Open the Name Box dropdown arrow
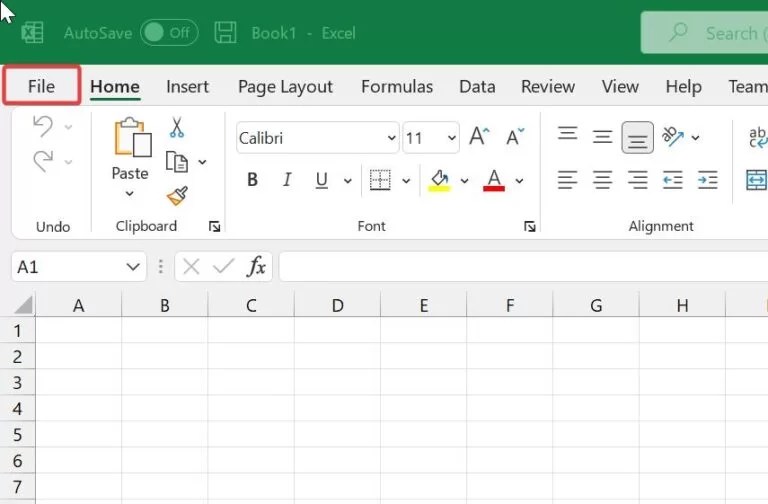Image resolution: width=768 pixels, height=504 pixels. (x=133, y=267)
